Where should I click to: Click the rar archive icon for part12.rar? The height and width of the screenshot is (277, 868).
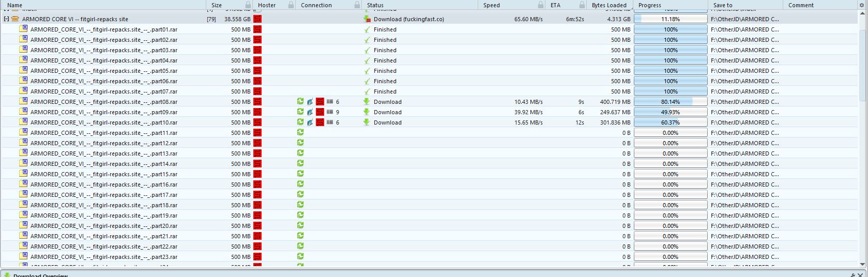(x=23, y=143)
